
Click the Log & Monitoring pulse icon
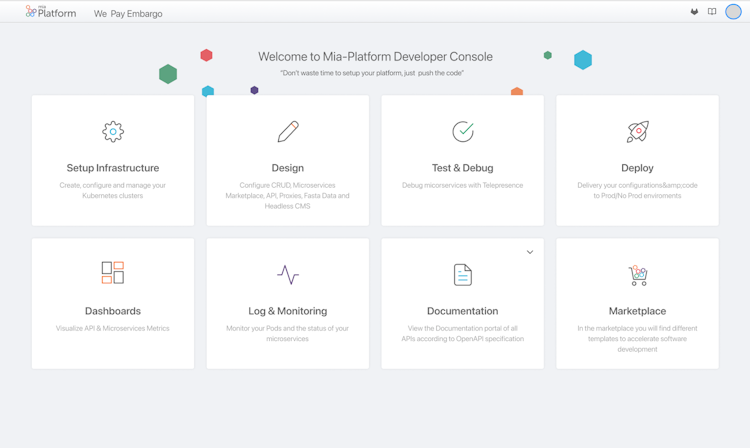288,274
